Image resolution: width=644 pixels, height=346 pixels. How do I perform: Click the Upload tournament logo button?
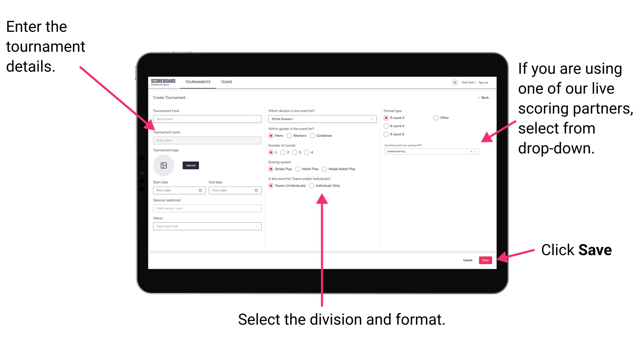(x=191, y=165)
